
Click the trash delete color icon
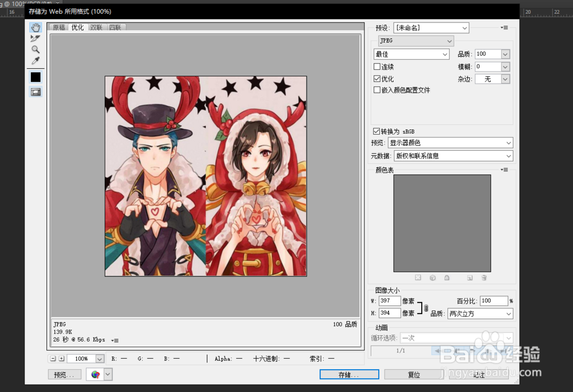[x=484, y=277]
